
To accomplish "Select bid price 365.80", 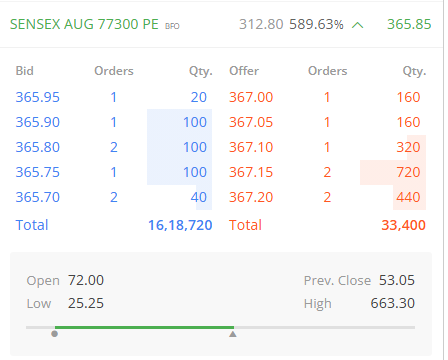I will [x=38, y=147].
